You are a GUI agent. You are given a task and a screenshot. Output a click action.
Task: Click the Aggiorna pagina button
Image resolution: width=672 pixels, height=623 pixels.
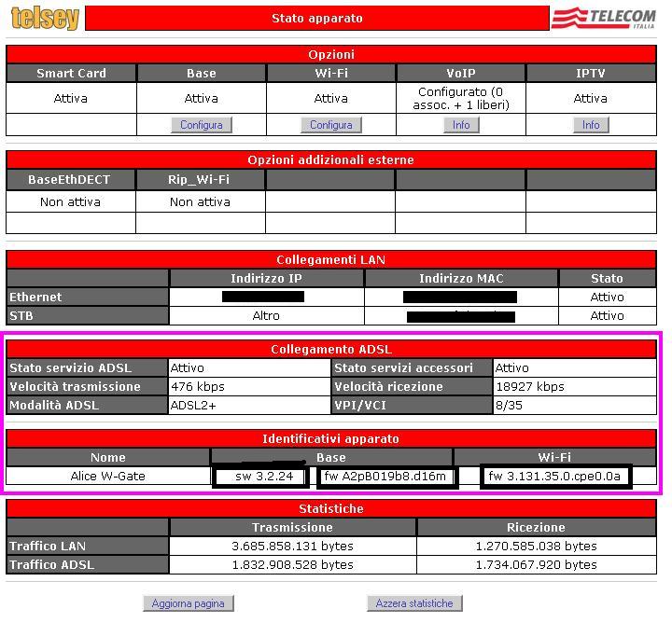189,603
